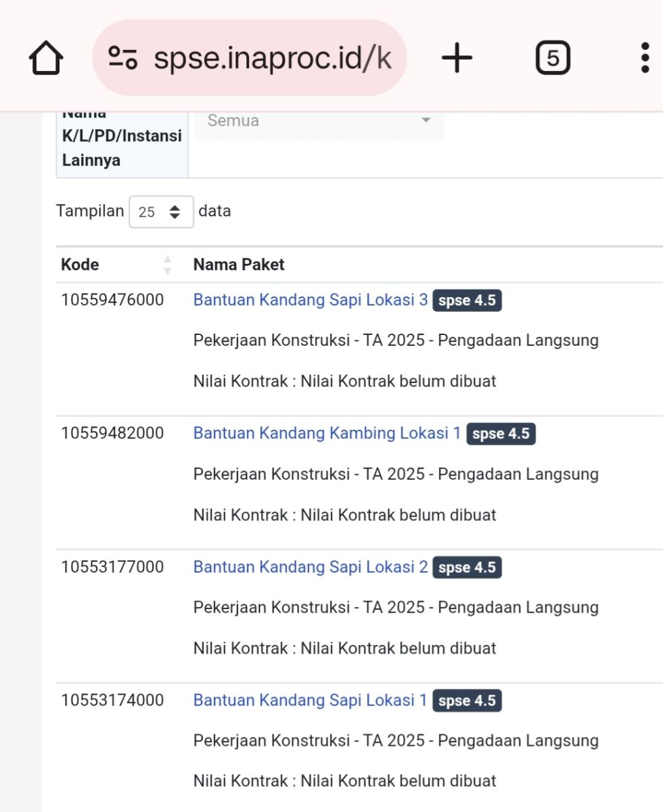Tap the spse.inaproc.id address bar

click(272, 59)
